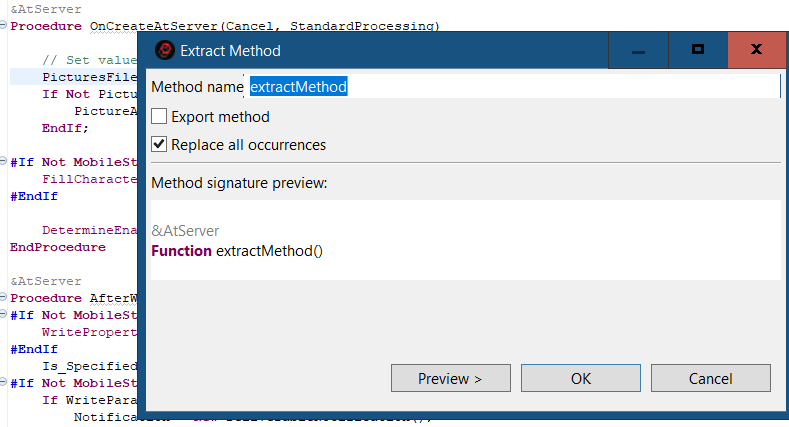
Task: Click the Extract Method title bar text
Action: point(232,50)
